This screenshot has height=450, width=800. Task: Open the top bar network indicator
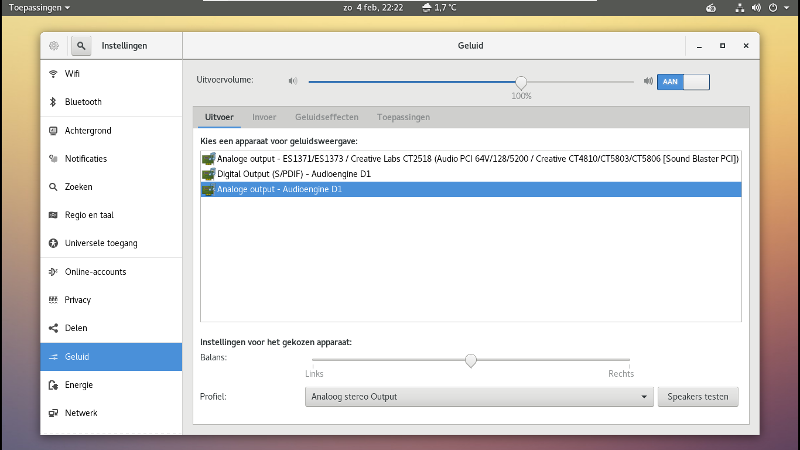739,8
